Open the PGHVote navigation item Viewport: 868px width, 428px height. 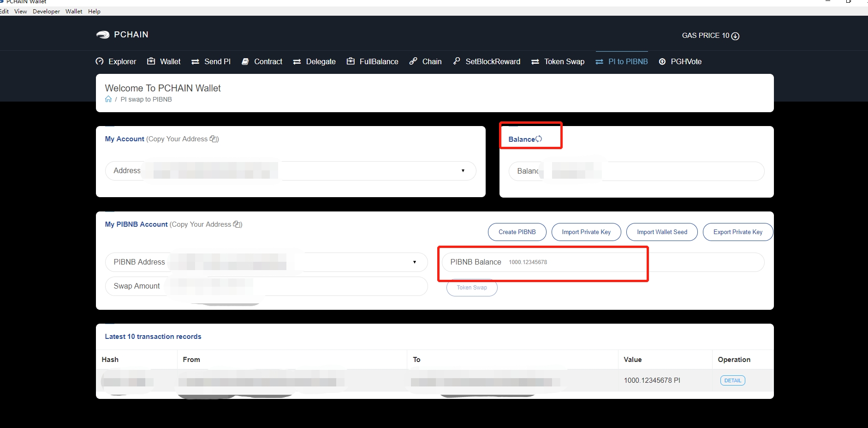click(680, 61)
